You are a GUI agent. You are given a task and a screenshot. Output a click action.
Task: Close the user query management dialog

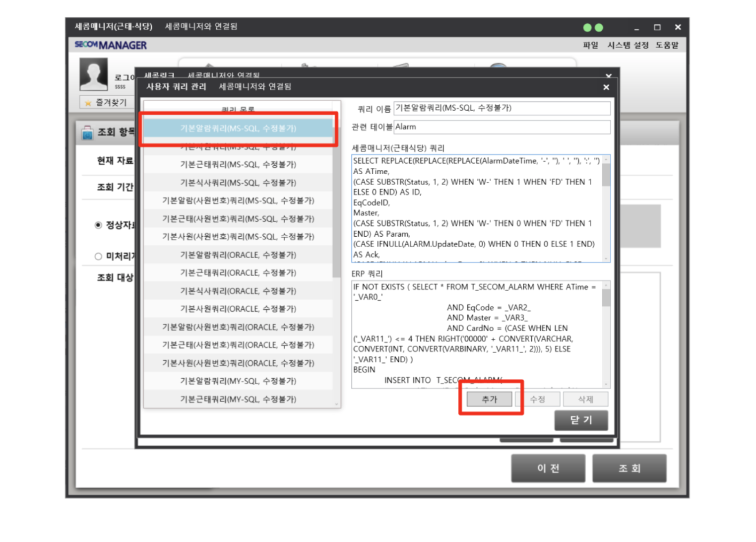point(606,87)
